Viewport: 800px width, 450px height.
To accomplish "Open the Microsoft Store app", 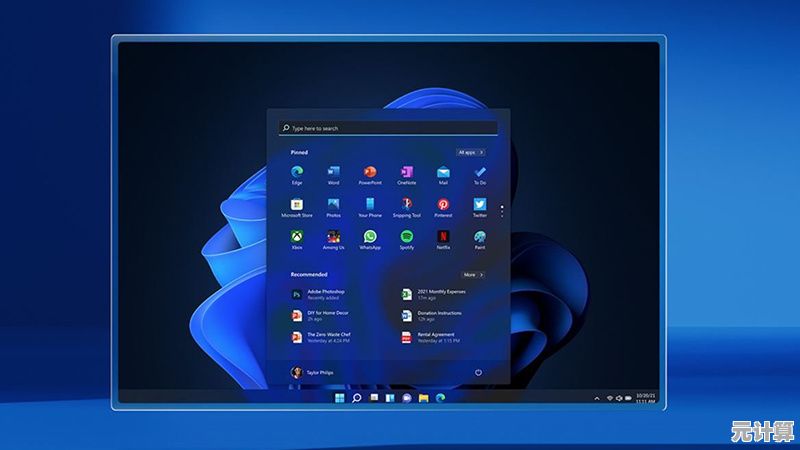I will coord(297,205).
